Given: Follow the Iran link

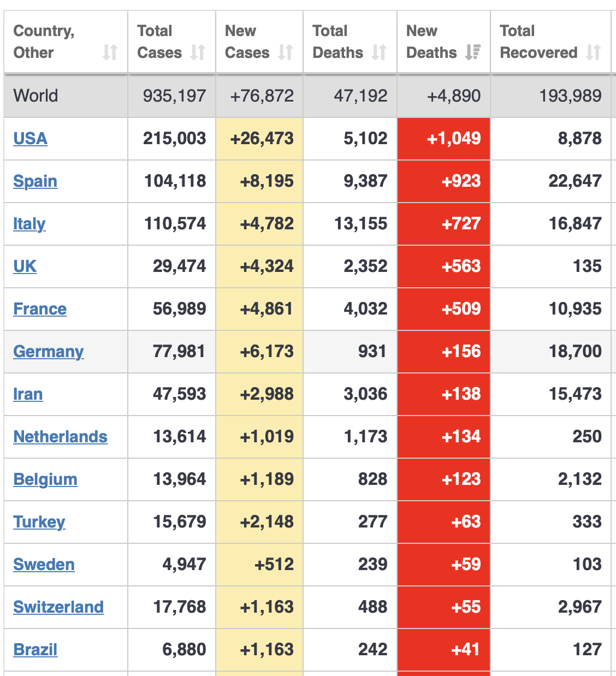Looking at the screenshot, I should tap(28, 394).
